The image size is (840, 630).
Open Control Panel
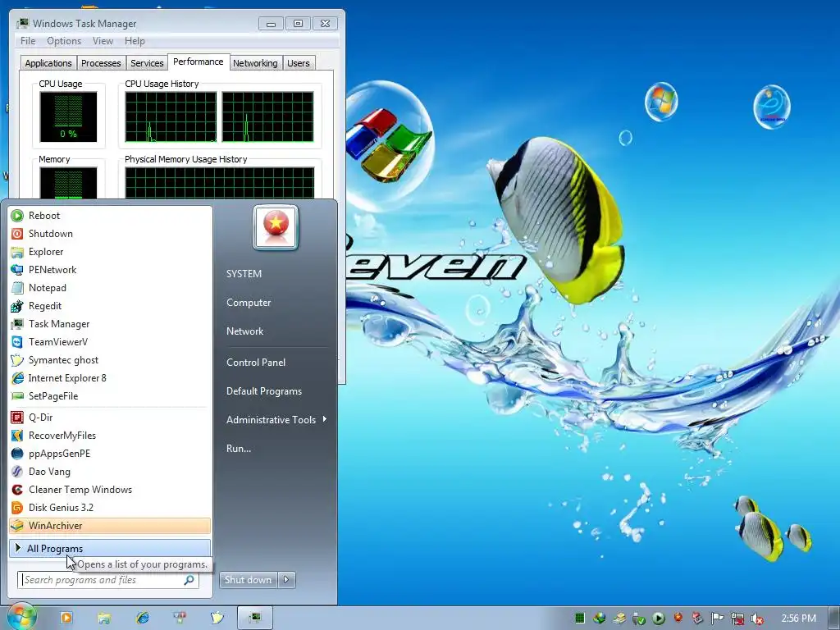(256, 363)
